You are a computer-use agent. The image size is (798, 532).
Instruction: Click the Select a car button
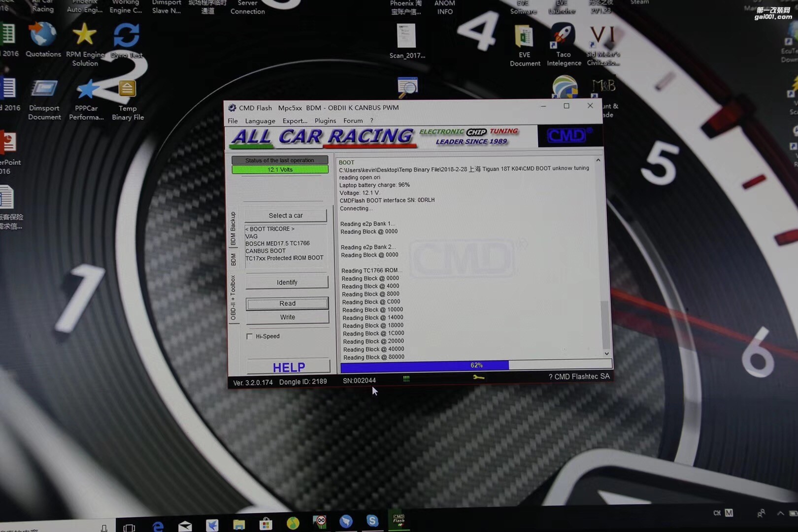point(286,216)
